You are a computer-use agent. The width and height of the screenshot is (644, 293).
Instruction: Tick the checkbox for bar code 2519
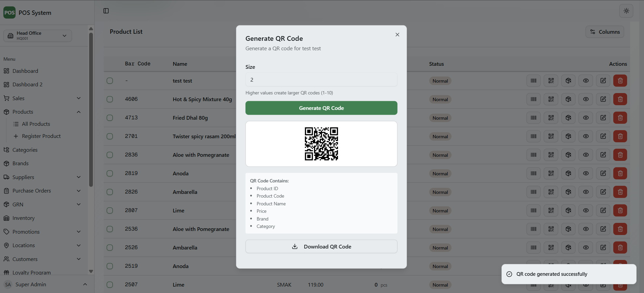110,266
